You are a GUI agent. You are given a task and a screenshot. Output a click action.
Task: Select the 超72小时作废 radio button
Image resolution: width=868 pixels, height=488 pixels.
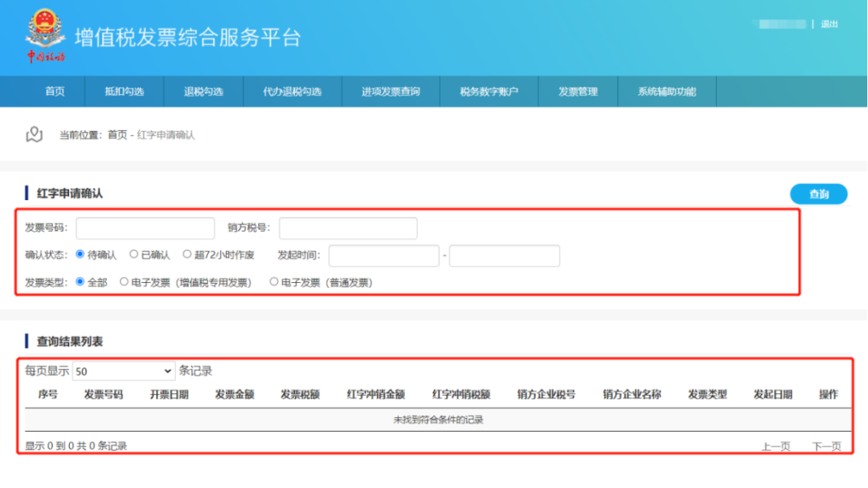tap(187, 255)
